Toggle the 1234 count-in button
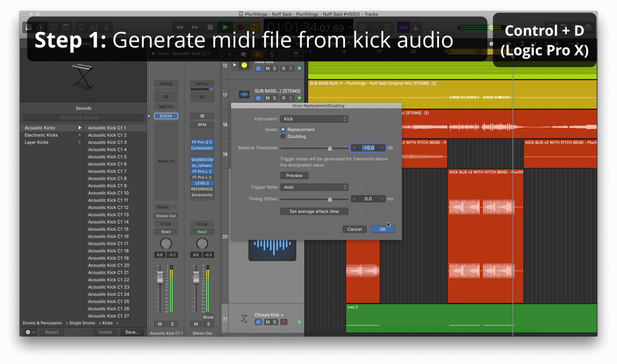Image resolution: width=617 pixels, height=364 pixels. coord(404,27)
